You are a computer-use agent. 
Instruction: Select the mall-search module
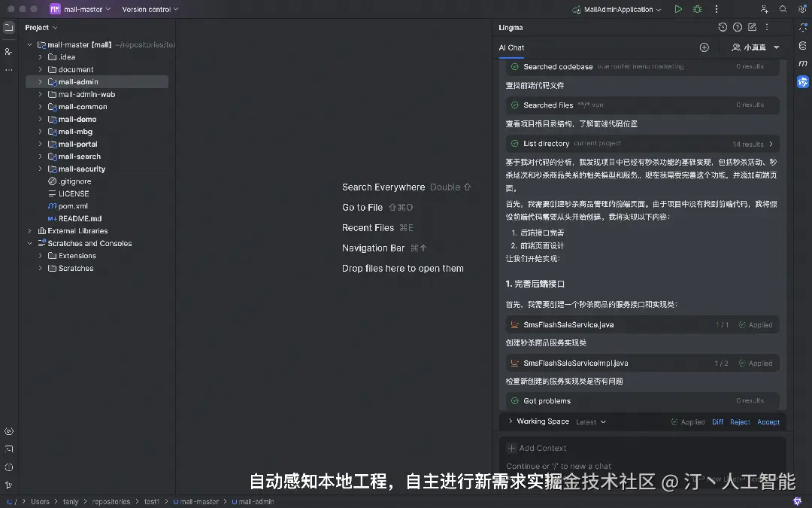[80, 157]
